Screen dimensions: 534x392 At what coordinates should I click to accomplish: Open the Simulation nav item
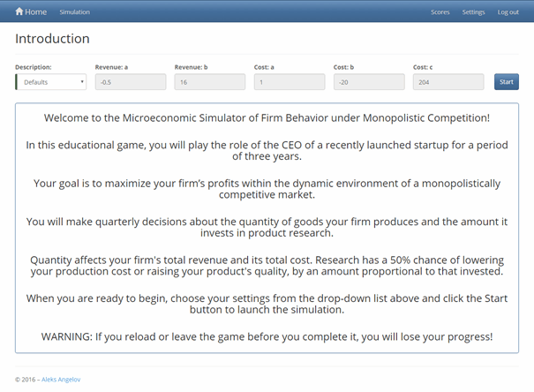point(74,12)
